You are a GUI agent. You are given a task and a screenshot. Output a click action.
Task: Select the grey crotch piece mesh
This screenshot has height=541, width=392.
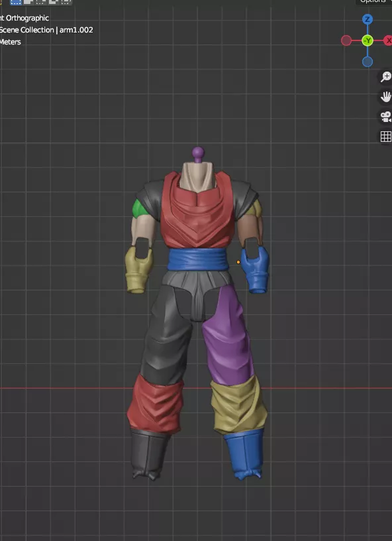coord(198,295)
